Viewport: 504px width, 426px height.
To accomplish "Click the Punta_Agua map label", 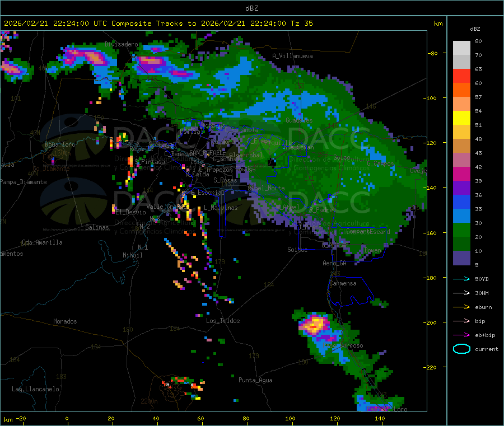I will tap(255, 380).
